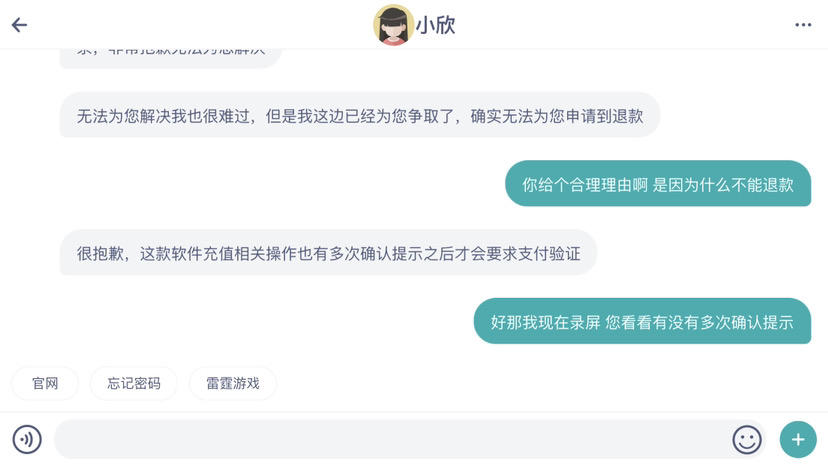Viewport: 828px width, 466px height.
Task: Click 小欣's avatar picture in header
Action: (x=393, y=25)
